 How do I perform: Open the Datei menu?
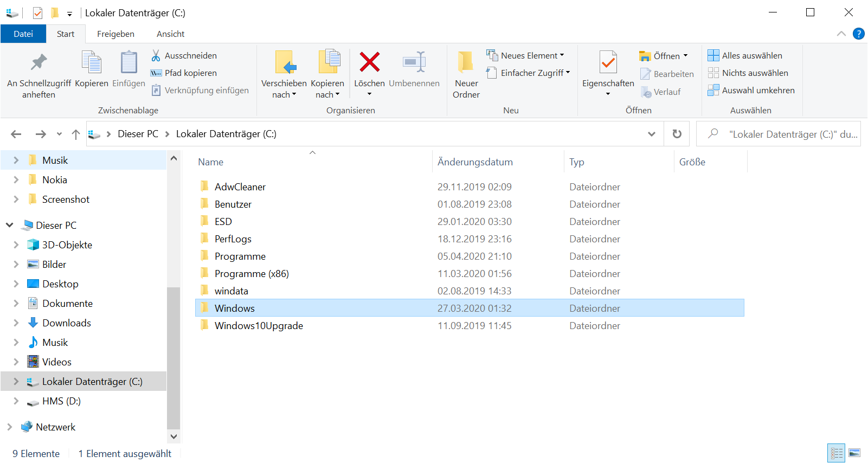click(23, 34)
